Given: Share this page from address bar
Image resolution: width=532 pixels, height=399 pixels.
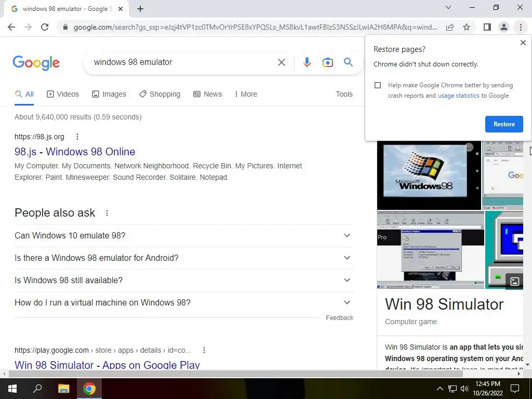Looking at the screenshot, I should click(x=450, y=27).
